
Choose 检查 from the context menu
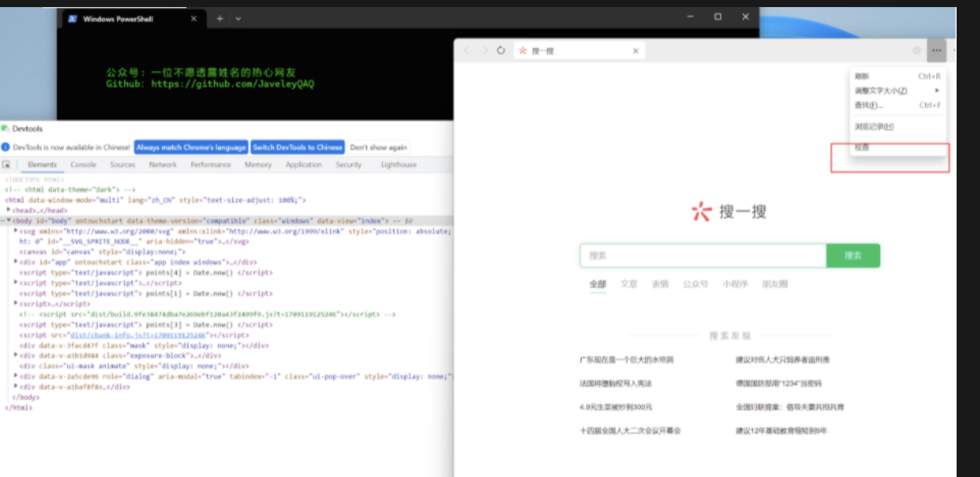[x=862, y=148]
